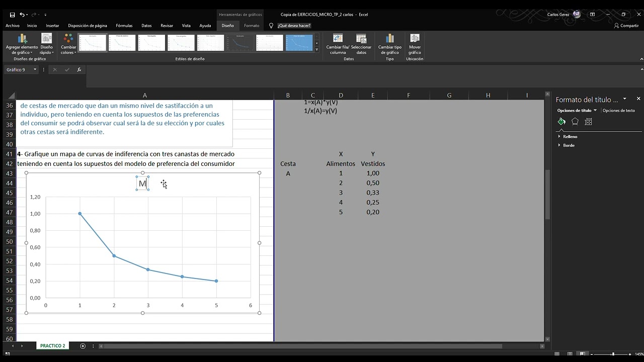
Task: Select Relleno y línea paint bucket icon
Action: pos(561,122)
